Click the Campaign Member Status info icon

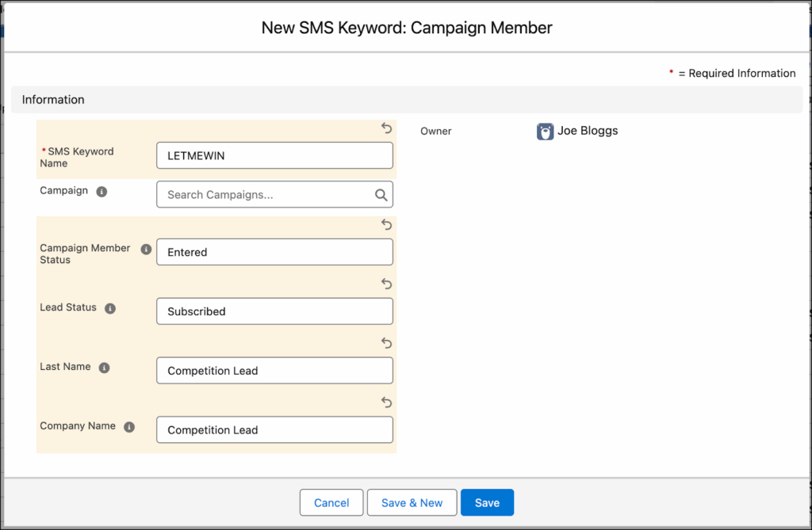pos(146,249)
